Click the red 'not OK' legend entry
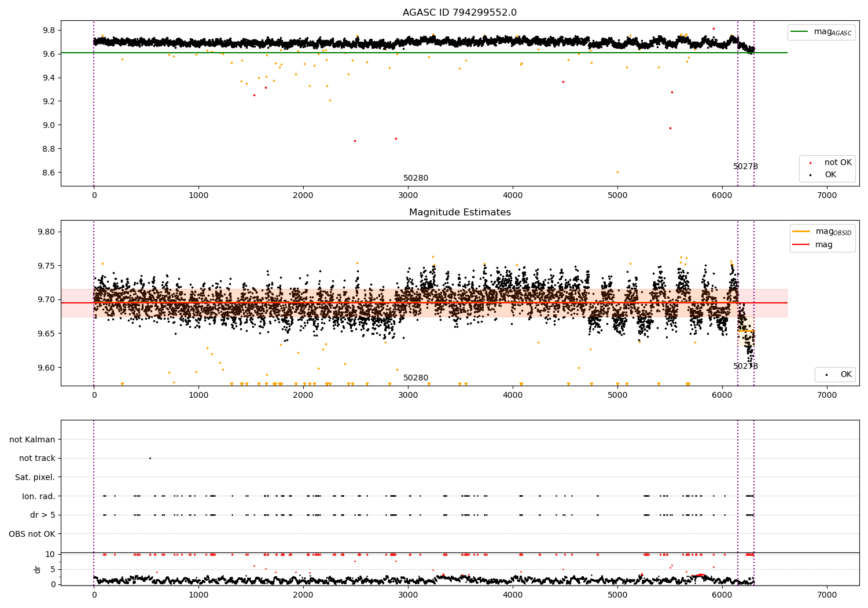868x608 pixels. tap(830, 163)
